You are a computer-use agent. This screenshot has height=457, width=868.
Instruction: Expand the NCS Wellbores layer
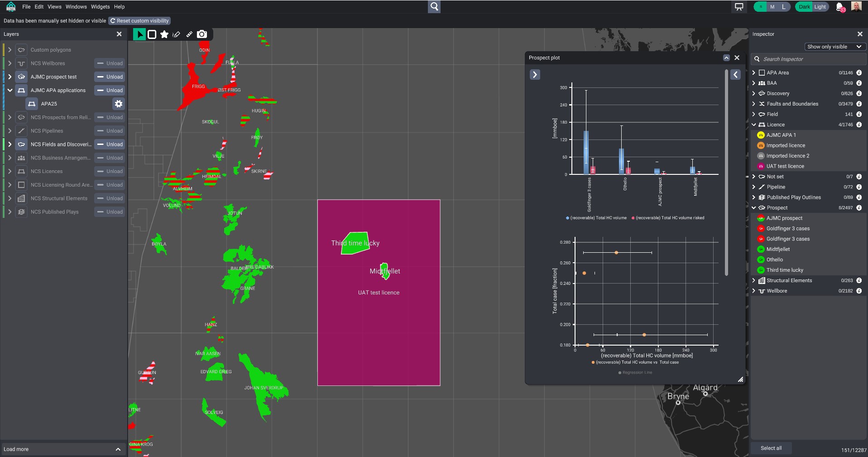pos(10,63)
